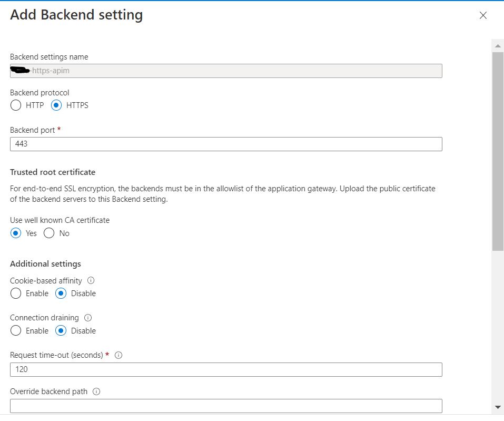Image resolution: width=504 pixels, height=421 pixels.
Task: Enable Connection draining
Action: [16, 330]
